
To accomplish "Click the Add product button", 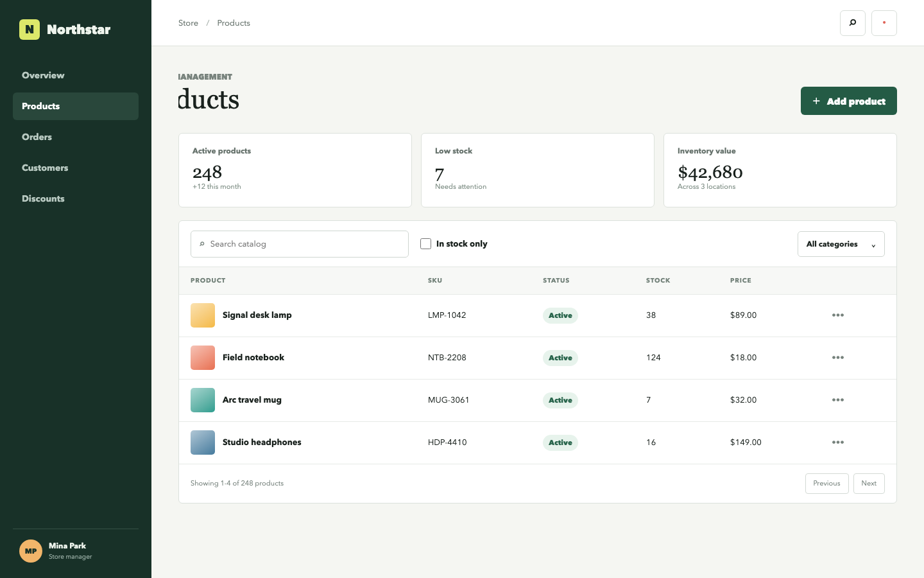I will 849,101.
